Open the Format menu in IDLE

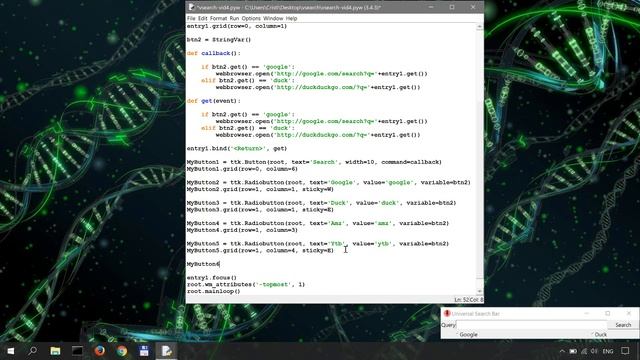click(x=218, y=18)
